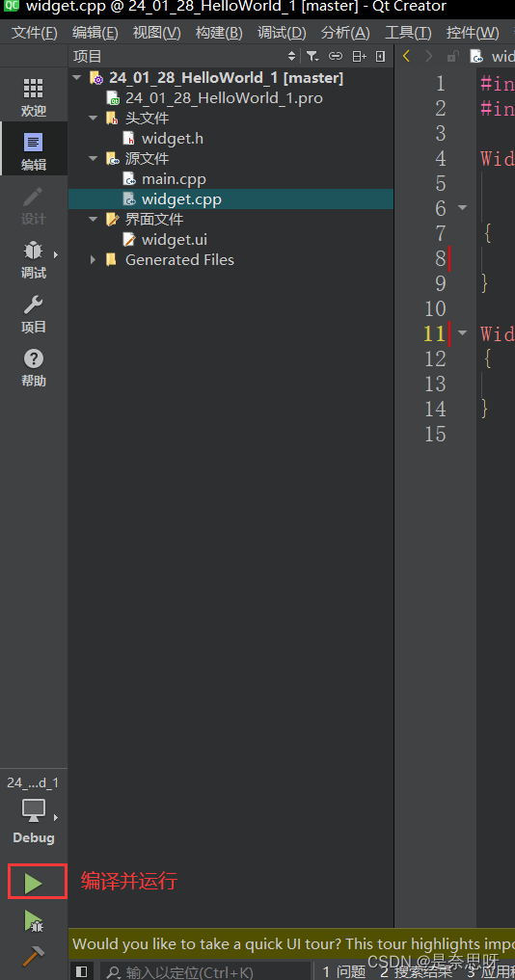
Task: Open the 构建(B) menu
Action: pyautogui.click(x=219, y=33)
